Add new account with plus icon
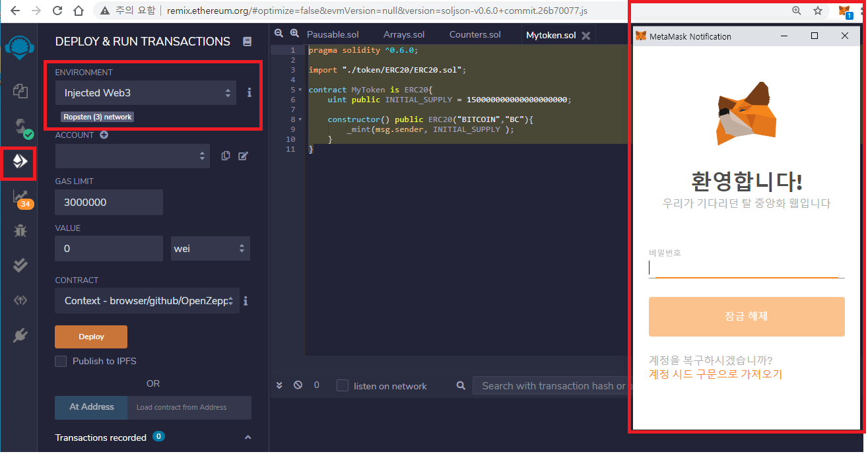868x454 pixels. coord(104,135)
